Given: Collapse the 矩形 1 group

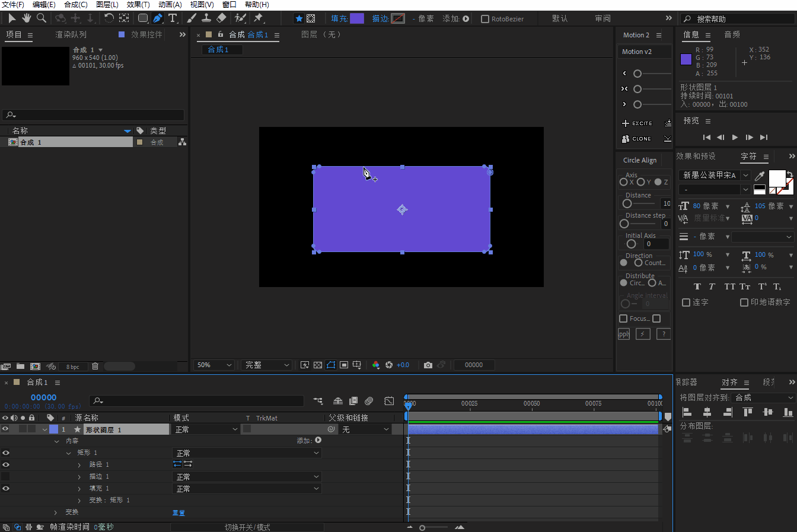Looking at the screenshot, I should (x=68, y=453).
